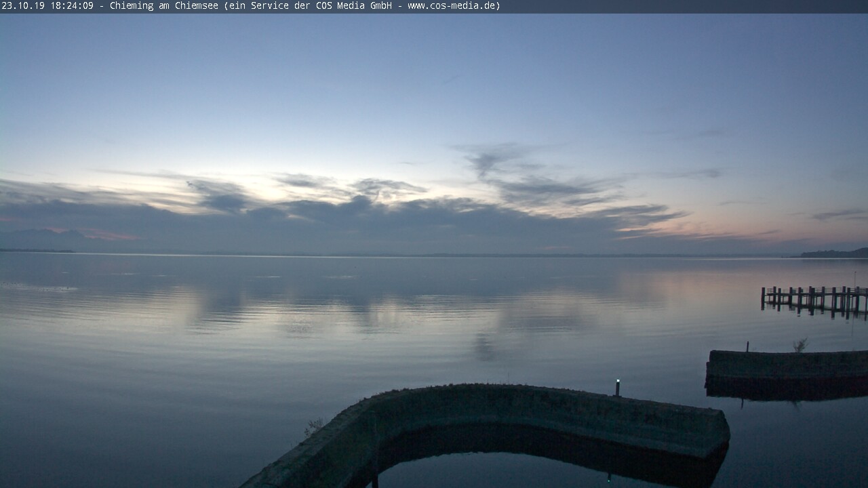This screenshot has width=868, height=488.
Task: Click the straight stone wall at right
Action: (x=787, y=365)
